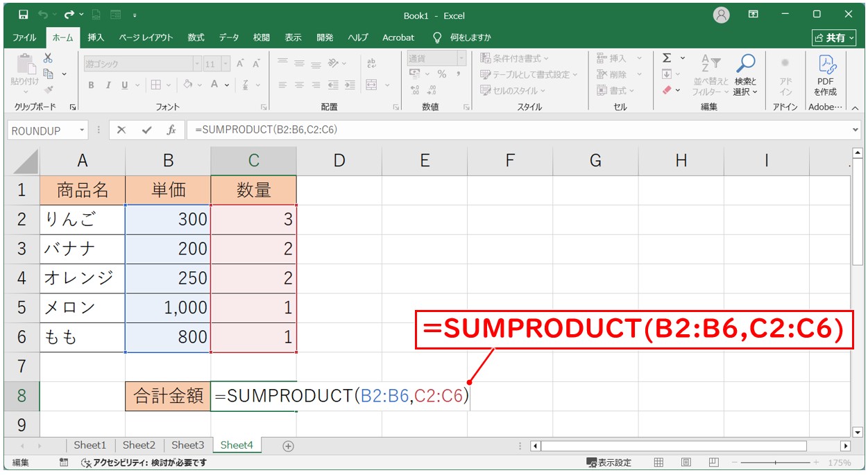
Task: Click the increase decimal icon
Action: pyautogui.click(x=416, y=90)
